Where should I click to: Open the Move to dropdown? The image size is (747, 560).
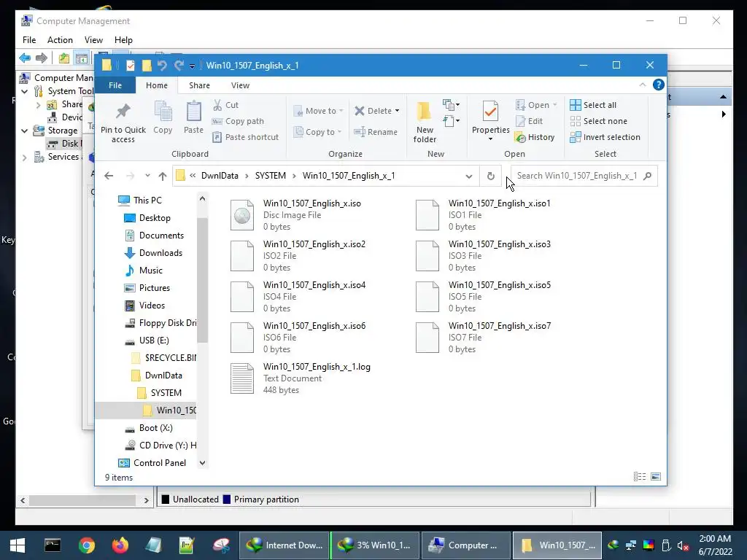click(x=318, y=111)
